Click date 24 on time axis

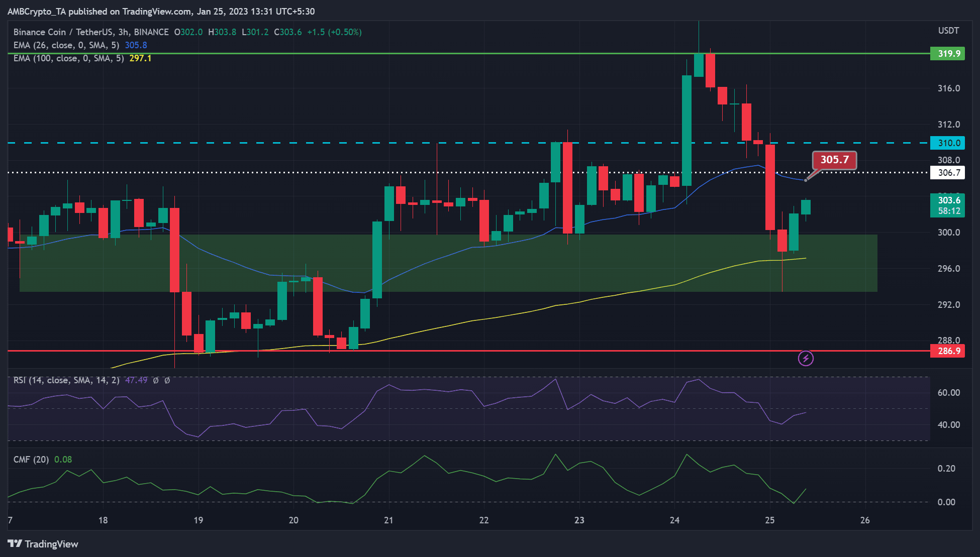coord(674,520)
